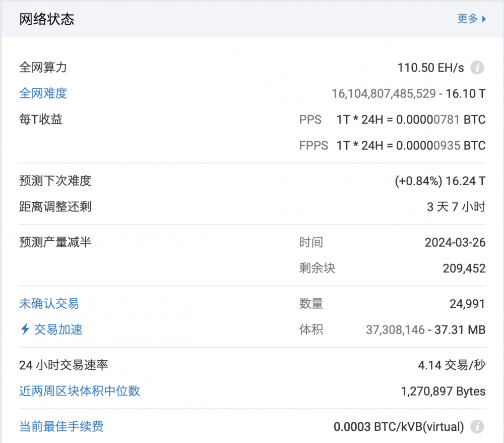
Task: Open the 全网难度 difficulty page
Action: tap(43, 93)
